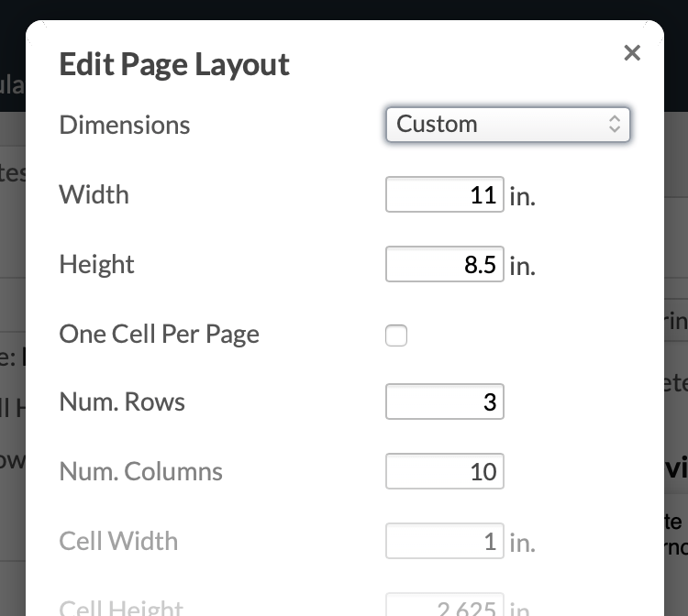Click the Cell Width label
Screen dimensions: 688x616
pyautogui.click(x=118, y=541)
